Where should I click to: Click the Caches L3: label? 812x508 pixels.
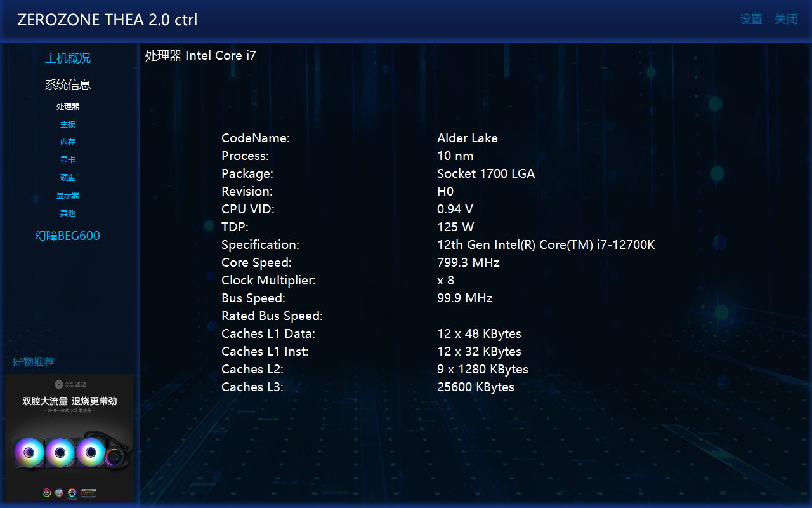(x=252, y=387)
